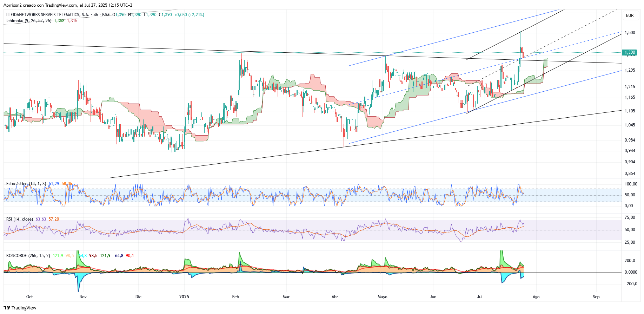Click the Mayo label on the time axis
Image resolution: width=644 pixels, height=314 pixels.
(383, 297)
